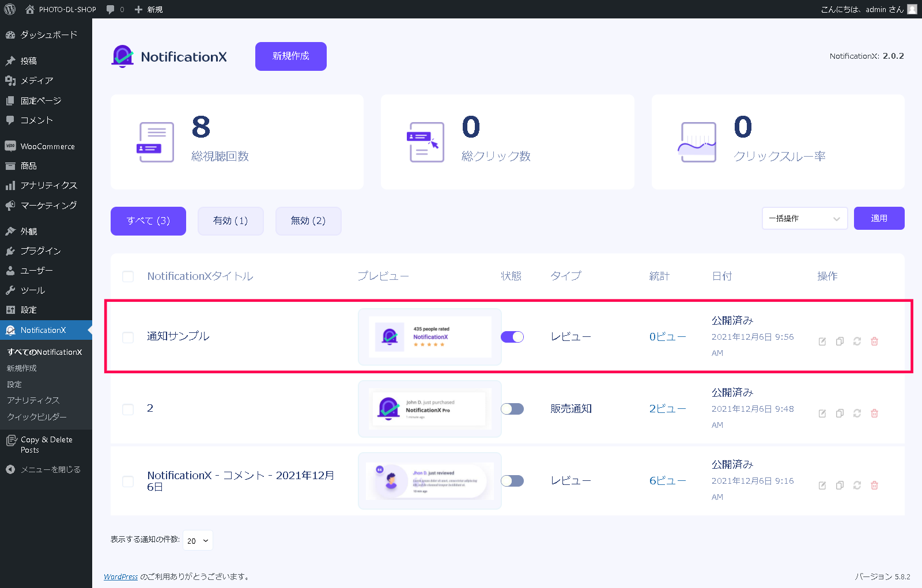Duplicate row 2 with copy icon
This screenshot has width=922, height=588.
click(x=840, y=414)
